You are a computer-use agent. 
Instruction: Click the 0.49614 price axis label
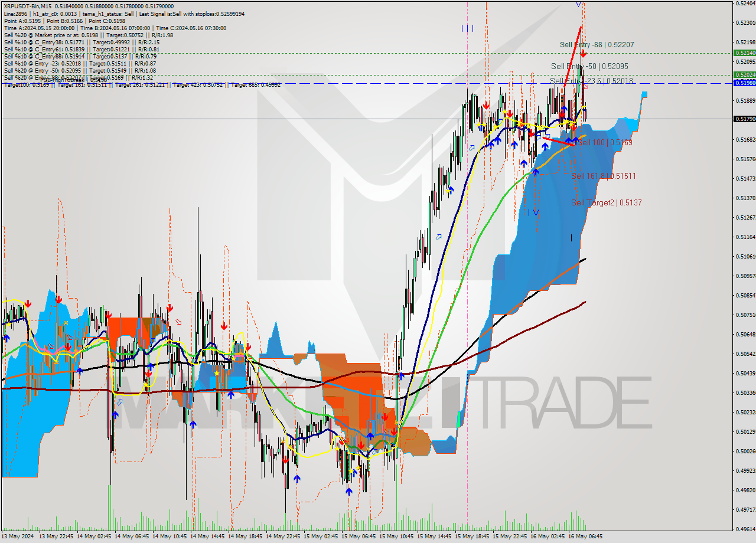(x=746, y=529)
